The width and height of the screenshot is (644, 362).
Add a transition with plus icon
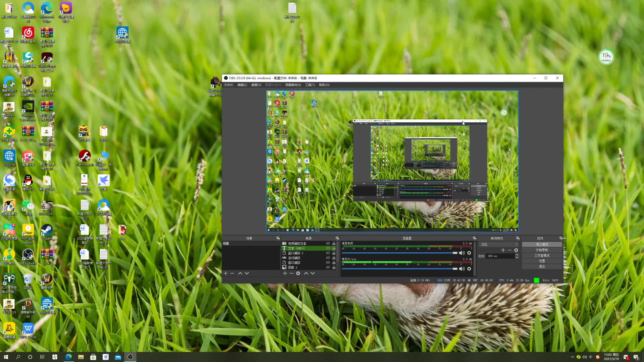[x=503, y=250]
